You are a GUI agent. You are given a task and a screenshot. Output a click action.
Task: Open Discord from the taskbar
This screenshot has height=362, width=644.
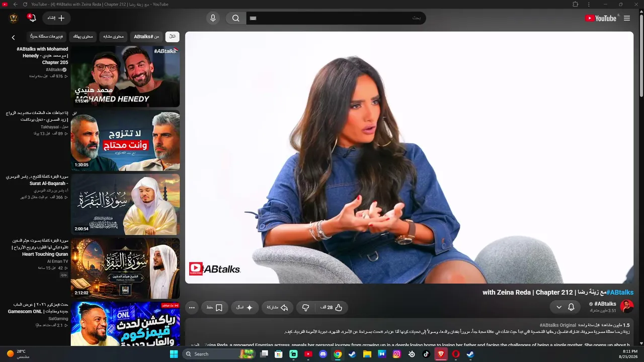[323, 354]
